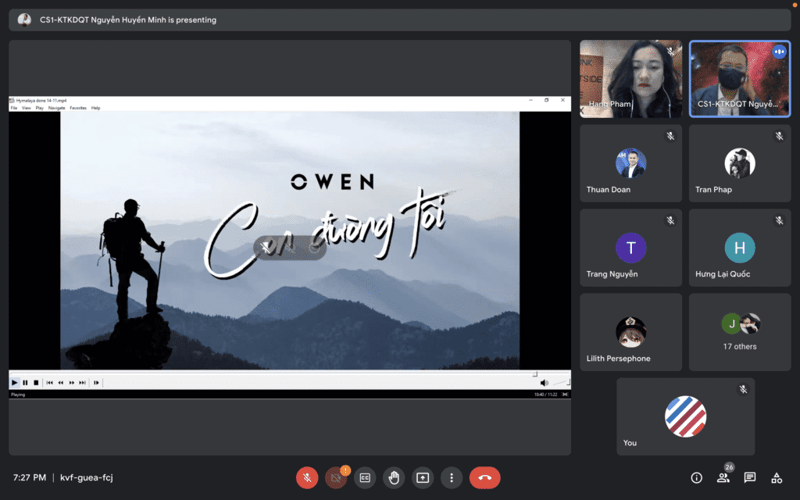The width and height of the screenshot is (800, 500).
Task: Adjust the media player volume slider
Action: pyautogui.click(x=561, y=382)
